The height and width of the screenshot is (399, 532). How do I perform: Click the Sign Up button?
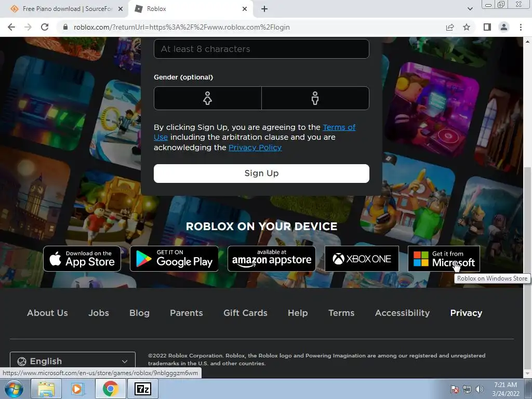[261, 174]
